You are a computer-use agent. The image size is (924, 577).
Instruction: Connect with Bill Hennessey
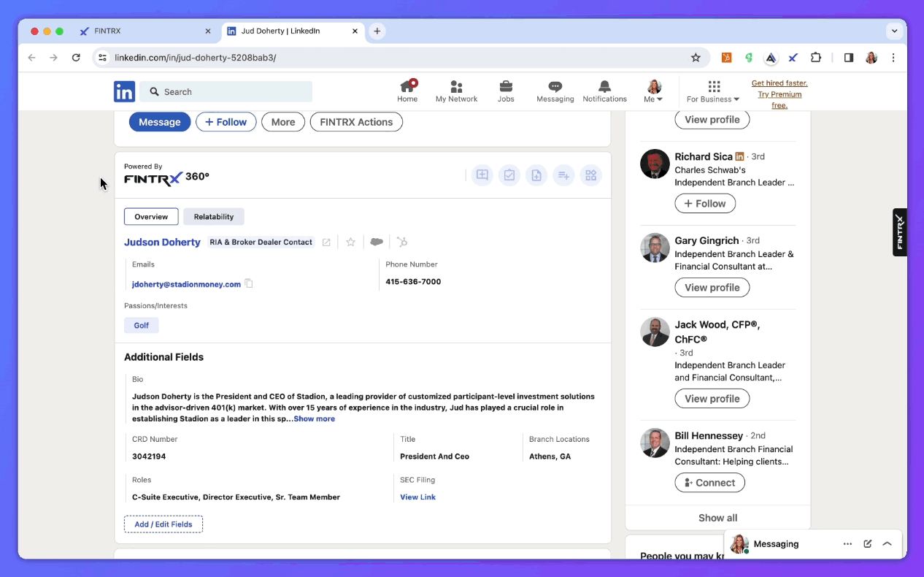tap(710, 483)
